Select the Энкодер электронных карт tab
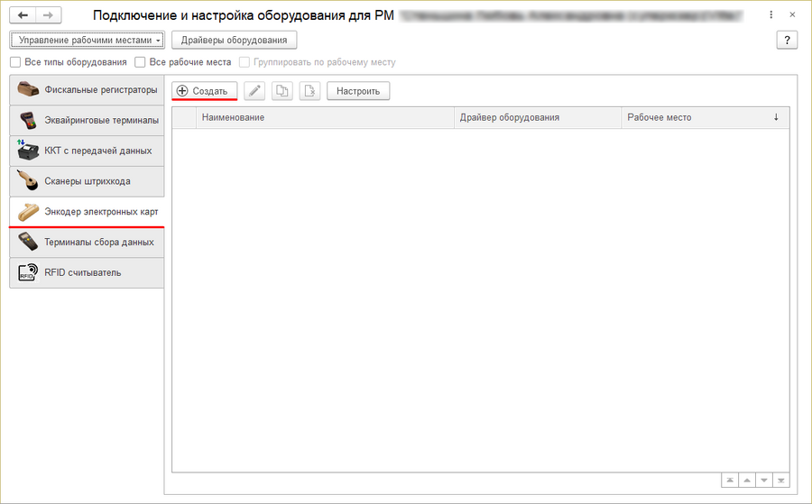 click(x=87, y=212)
